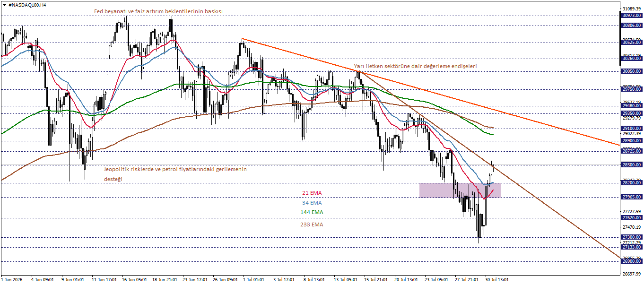This screenshot has width=644, height=285.
Task: Click the '26 Jun 09:01' time label
Action: (225, 279)
